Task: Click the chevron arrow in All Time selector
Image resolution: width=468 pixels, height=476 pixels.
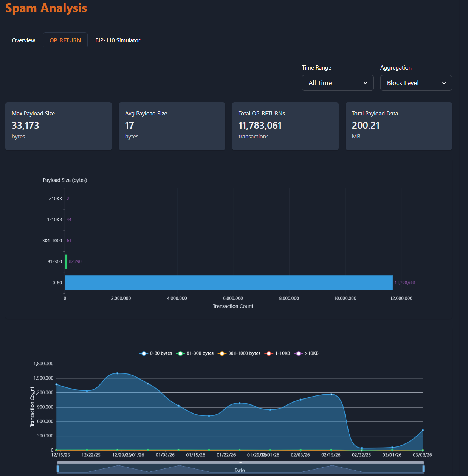Action: pos(365,83)
